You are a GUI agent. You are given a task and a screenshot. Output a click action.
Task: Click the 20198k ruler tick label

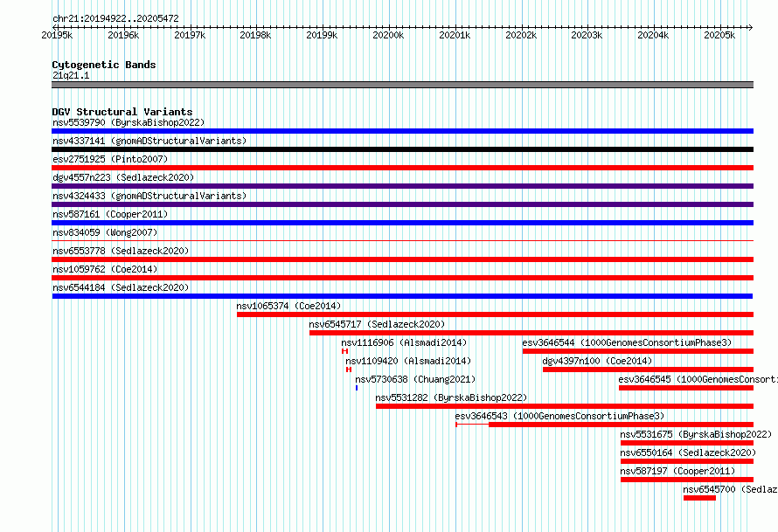255,35
